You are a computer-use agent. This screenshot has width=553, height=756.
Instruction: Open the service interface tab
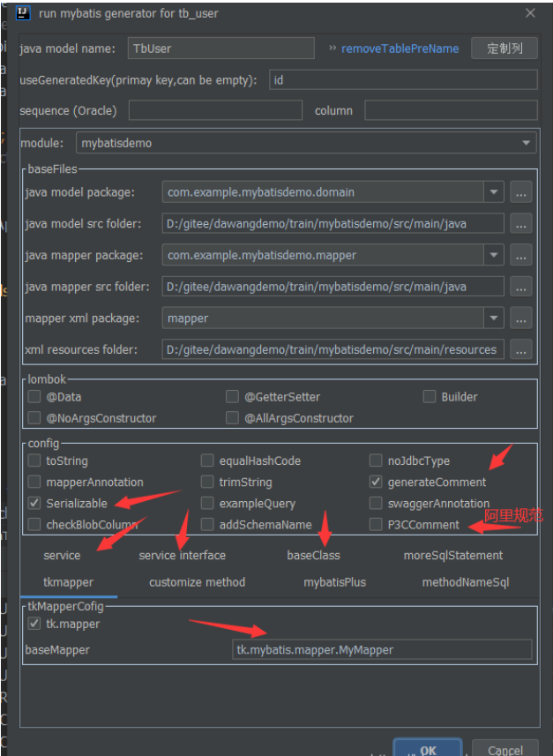point(183,556)
